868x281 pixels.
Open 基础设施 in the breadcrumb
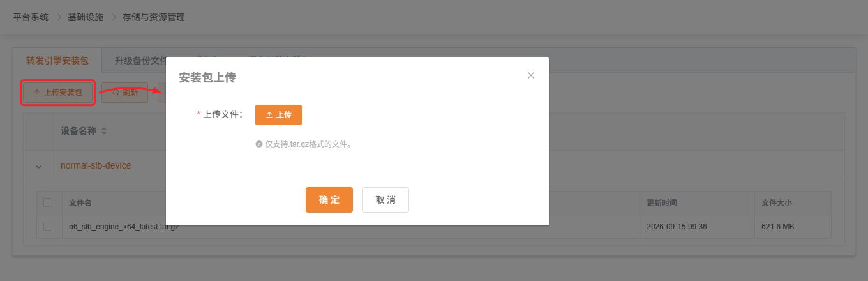coord(86,17)
